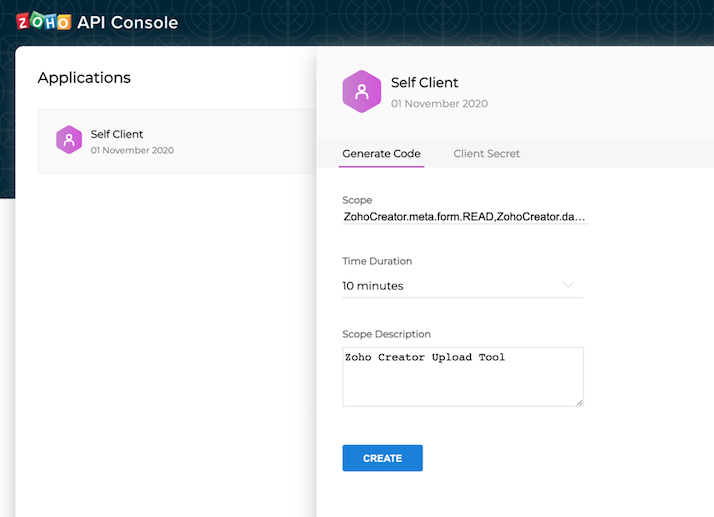Select the Self Client entry in Applications list
This screenshot has height=517, width=714.
click(x=177, y=141)
